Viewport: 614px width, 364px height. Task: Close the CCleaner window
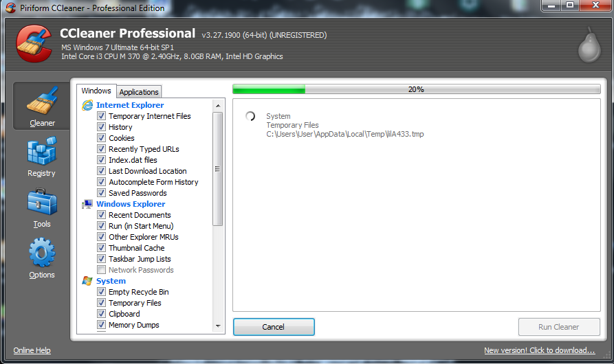[595, 5]
